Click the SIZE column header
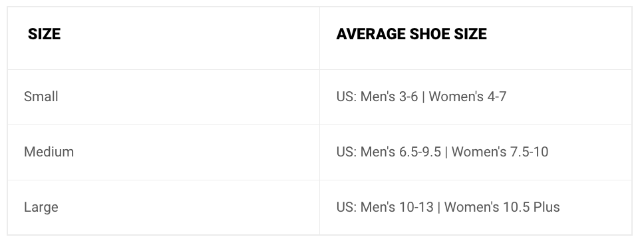The width and height of the screenshot is (644, 245). (44, 34)
